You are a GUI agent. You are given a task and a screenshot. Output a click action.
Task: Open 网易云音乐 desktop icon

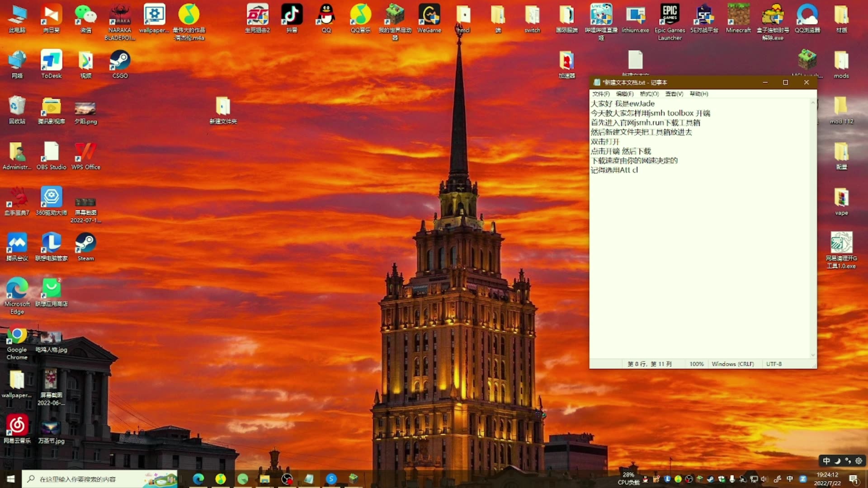tap(17, 429)
